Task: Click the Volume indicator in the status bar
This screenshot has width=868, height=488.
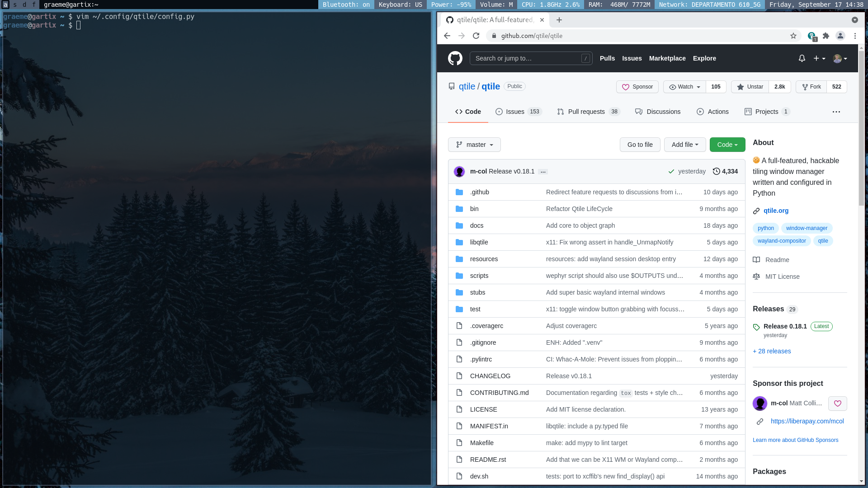Action: click(x=496, y=5)
